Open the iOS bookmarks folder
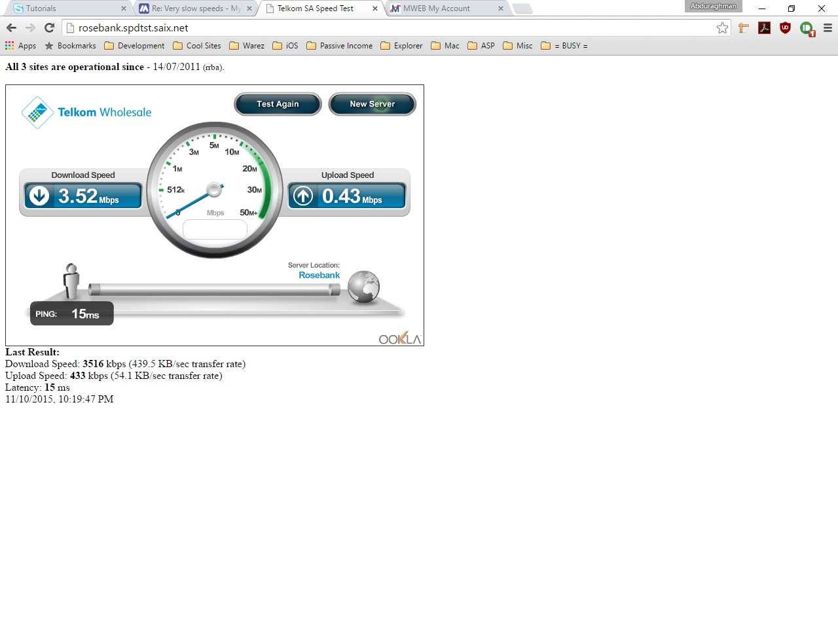Screen dimensions: 838x644 285,46
